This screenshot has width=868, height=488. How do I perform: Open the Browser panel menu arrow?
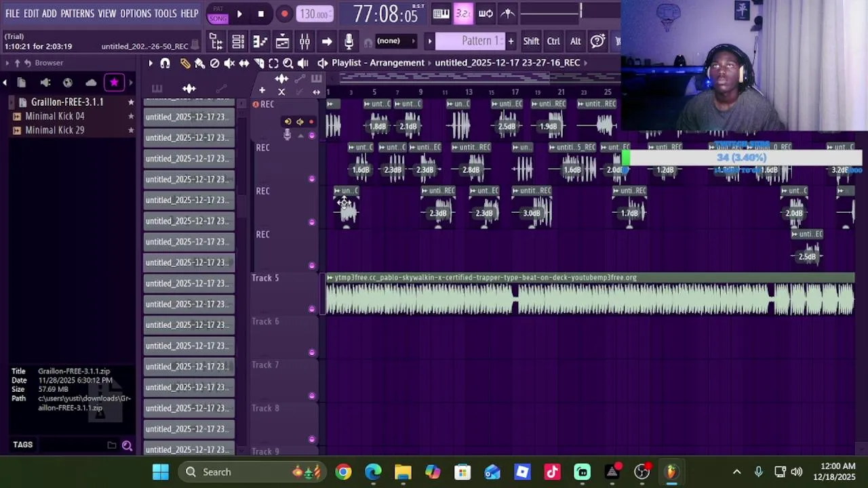coord(7,63)
